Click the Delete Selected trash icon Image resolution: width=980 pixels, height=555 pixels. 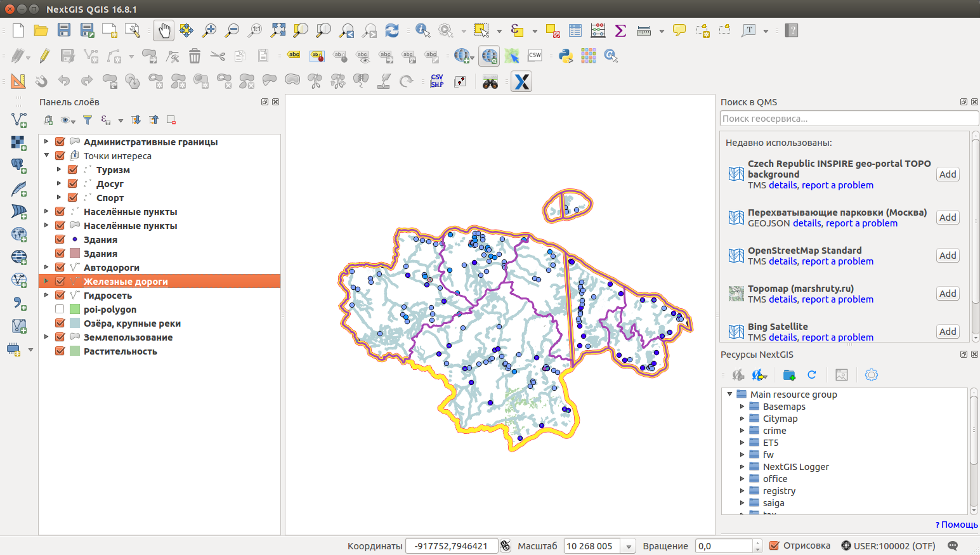[195, 56]
